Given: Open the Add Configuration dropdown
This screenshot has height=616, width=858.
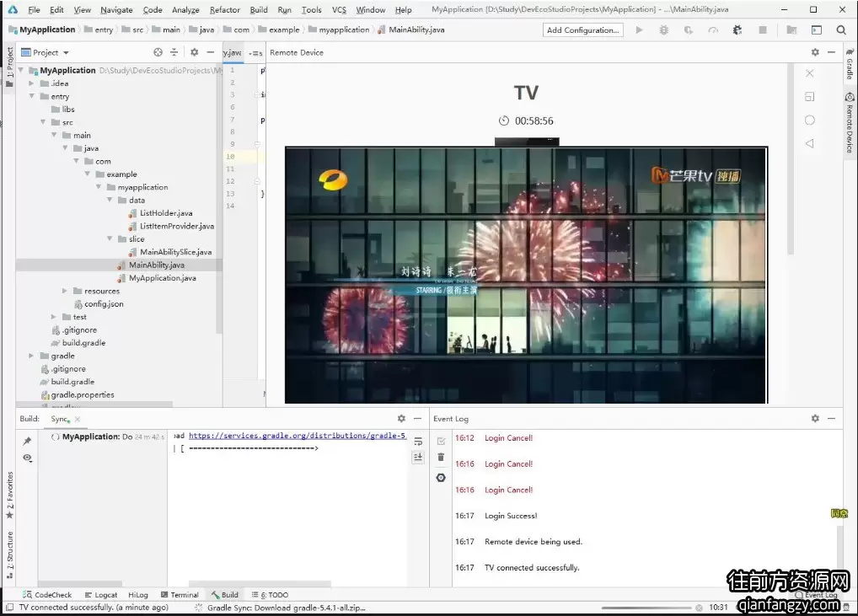Looking at the screenshot, I should [582, 30].
